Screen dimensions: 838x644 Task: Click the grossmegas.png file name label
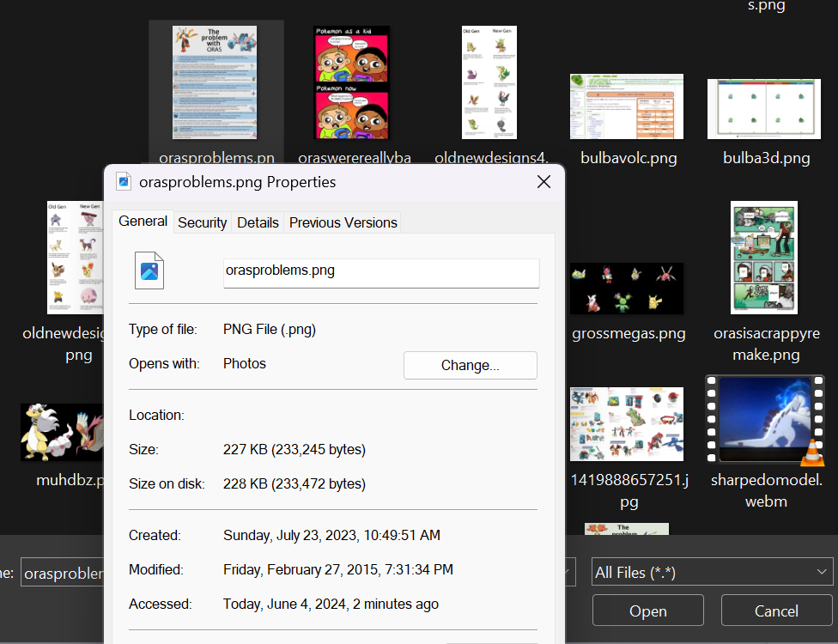click(x=628, y=333)
